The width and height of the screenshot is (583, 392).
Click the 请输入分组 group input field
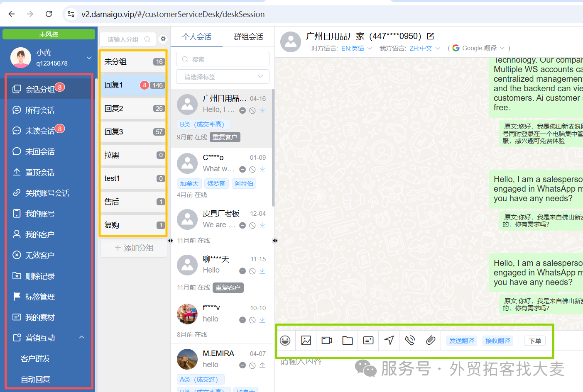tap(128, 39)
